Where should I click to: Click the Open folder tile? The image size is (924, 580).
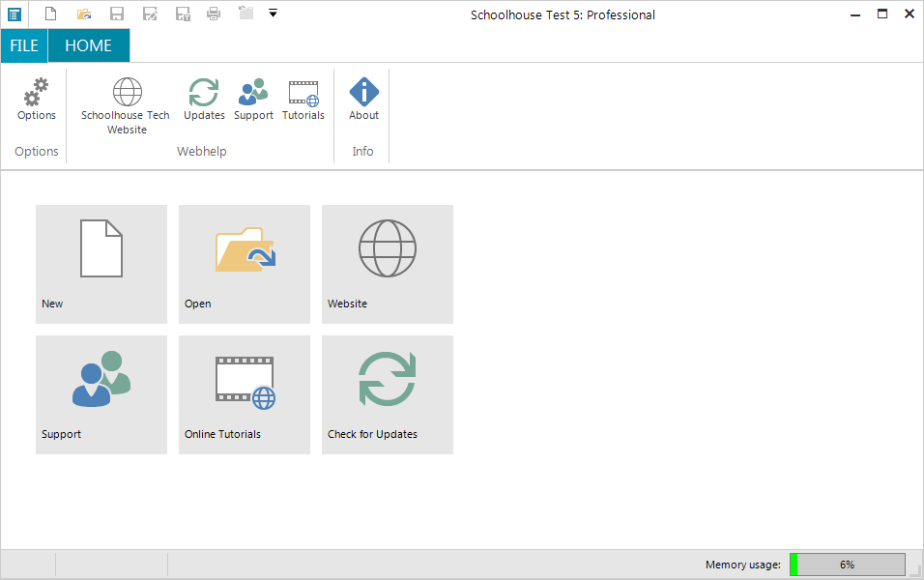(x=245, y=264)
